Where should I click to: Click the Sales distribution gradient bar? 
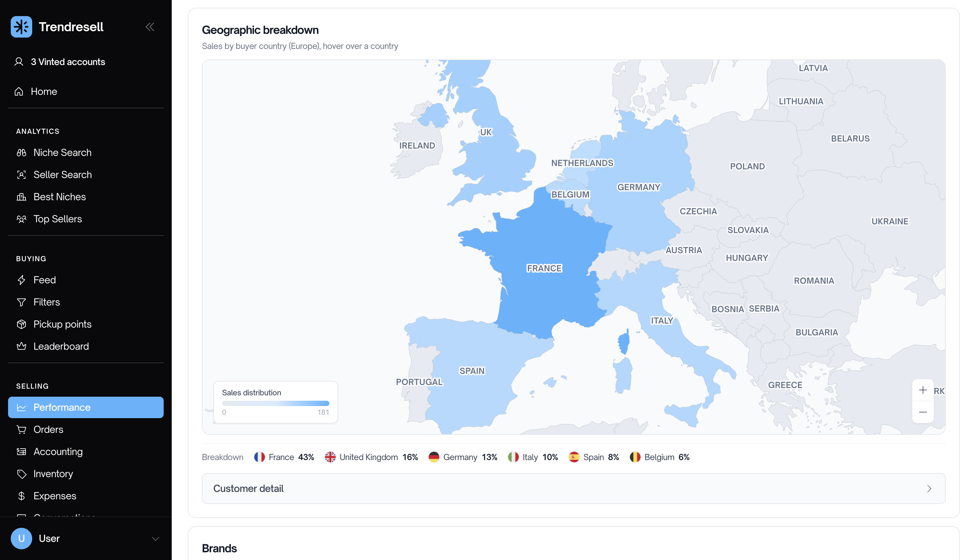click(x=275, y=403)
